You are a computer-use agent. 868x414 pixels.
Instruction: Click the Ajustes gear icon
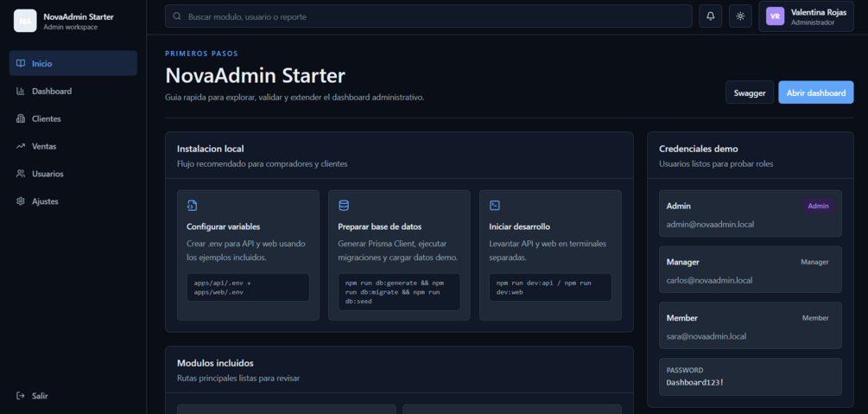[21, 201]
